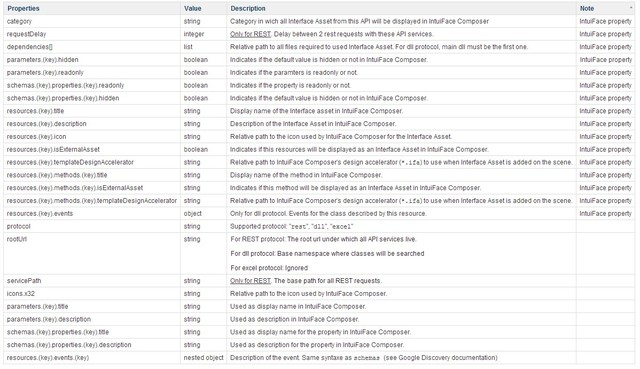This screenshot has height=369, width=640.
Task: Select the protocol property cell
Action: pyautogui.click(x=92, y=227)
